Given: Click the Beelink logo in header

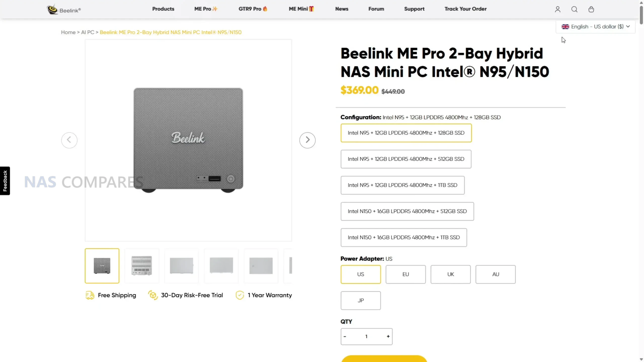Looking at the screenshot, I should [64, 10].
